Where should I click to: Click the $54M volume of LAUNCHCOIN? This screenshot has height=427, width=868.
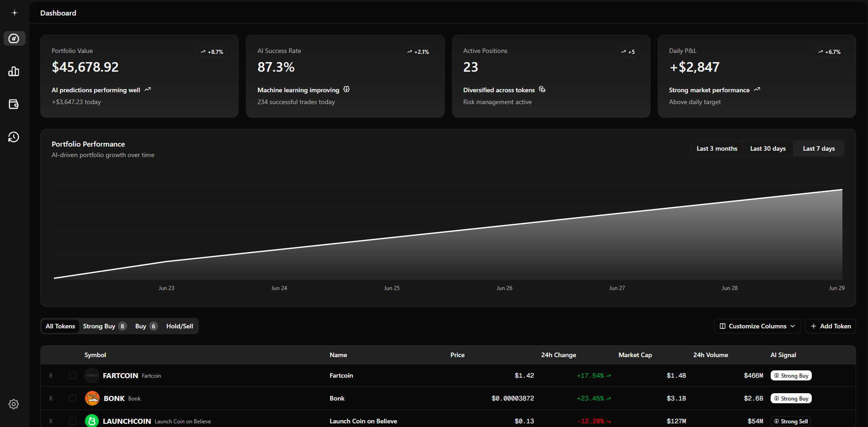(756, 421)
